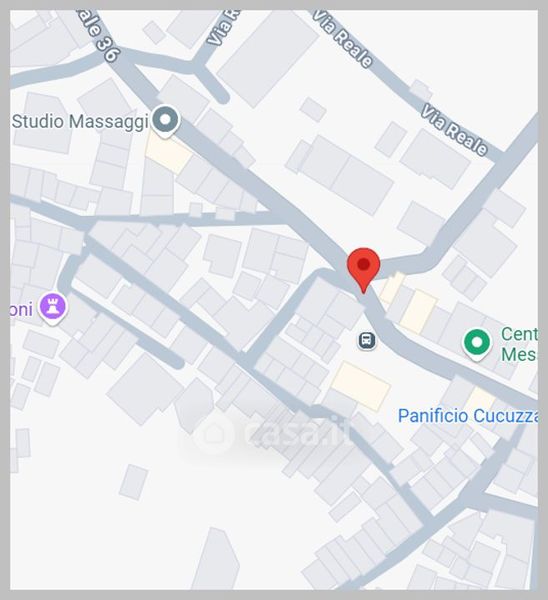Image resolution: width=548 pixels, height=600 pixels.
Task: Open the Panificio Cucuzza label
Action: [468, 416]
